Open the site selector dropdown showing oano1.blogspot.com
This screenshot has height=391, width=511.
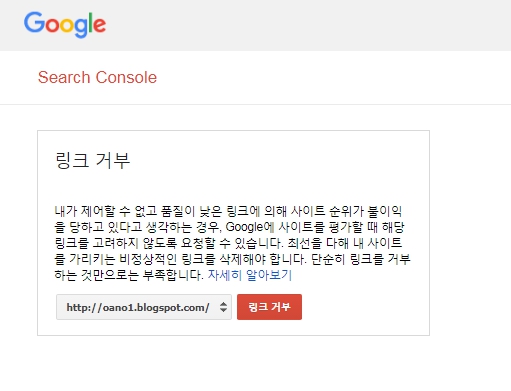[144, 307]
